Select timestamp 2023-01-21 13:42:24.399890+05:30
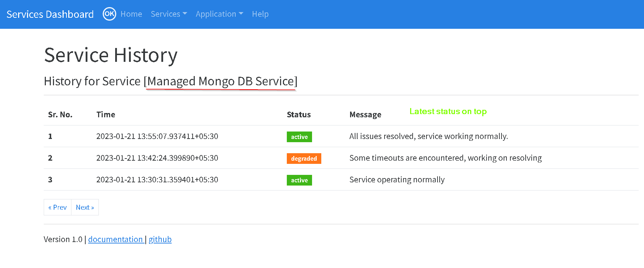644x268 pixels. tap(157, 158)
